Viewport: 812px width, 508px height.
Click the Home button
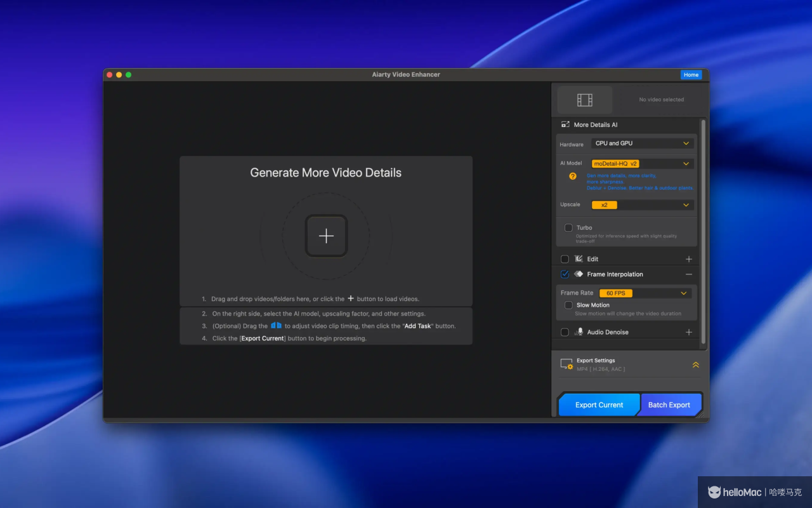pos(691,75)
